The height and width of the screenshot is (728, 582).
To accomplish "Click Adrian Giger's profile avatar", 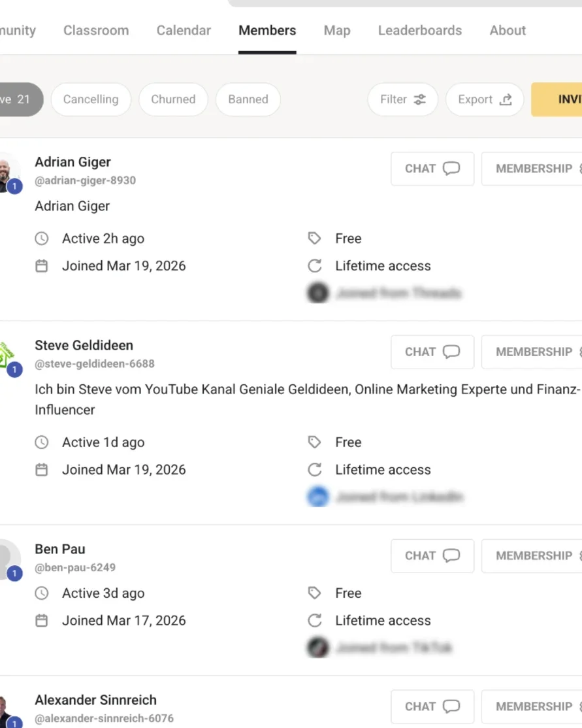I will (8, 170).
